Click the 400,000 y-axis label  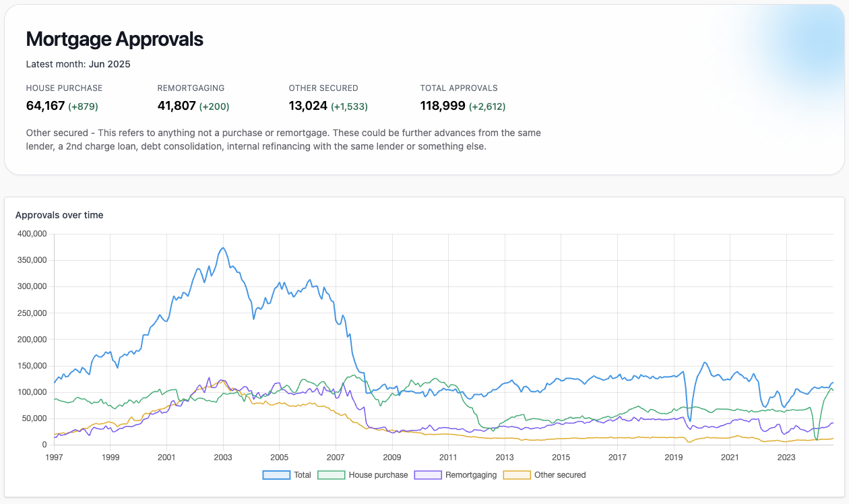point(31,234)
